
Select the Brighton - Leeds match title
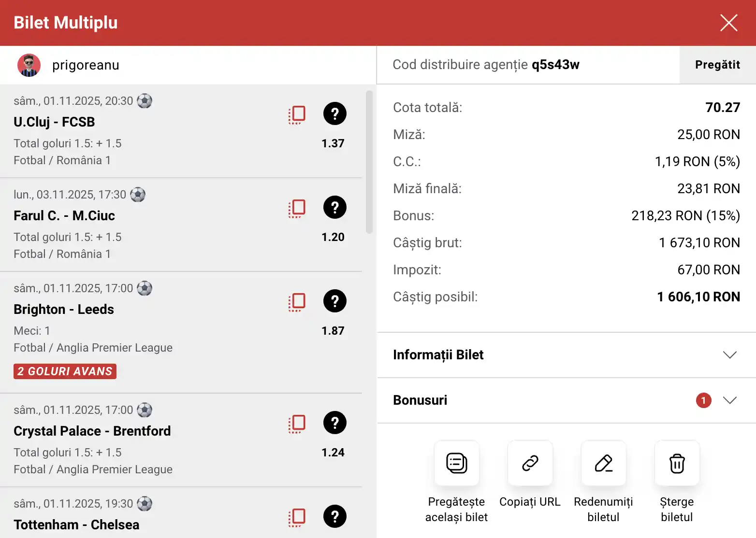(x=64, y=310)
